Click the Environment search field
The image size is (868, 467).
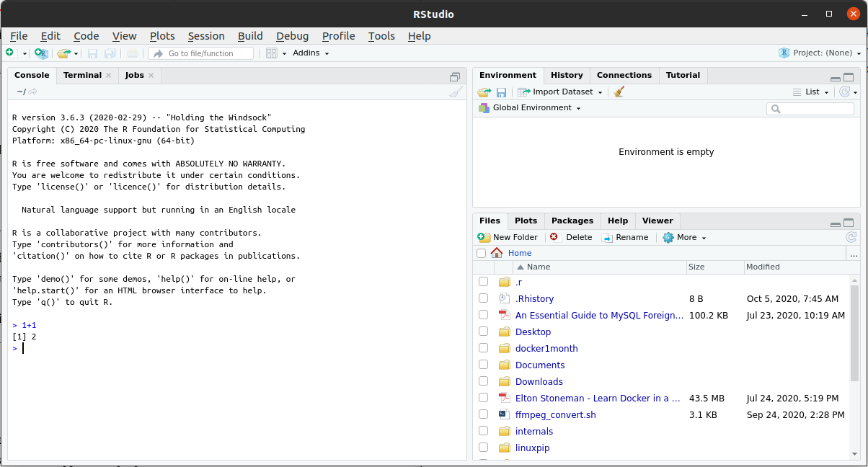(x=810, y=109)
